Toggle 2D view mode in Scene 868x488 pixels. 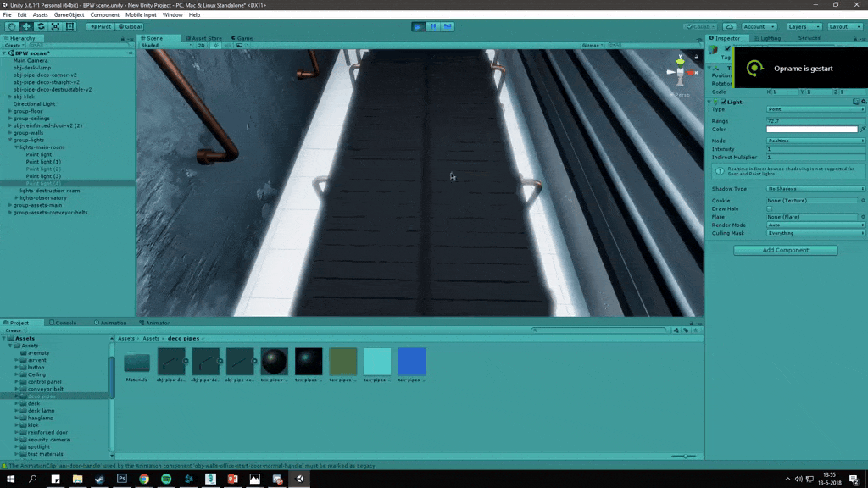point(201,46)
